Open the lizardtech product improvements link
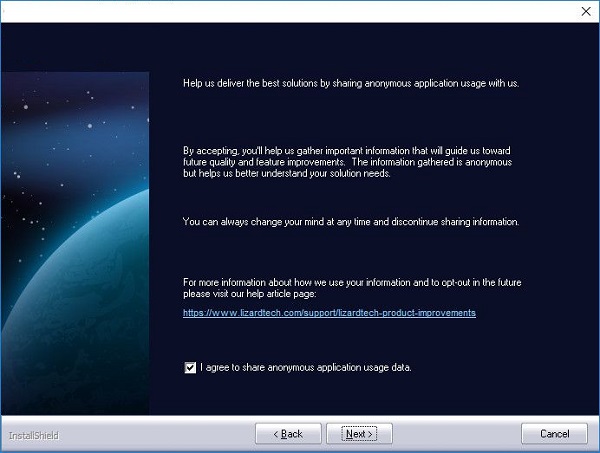 (329, 313)
